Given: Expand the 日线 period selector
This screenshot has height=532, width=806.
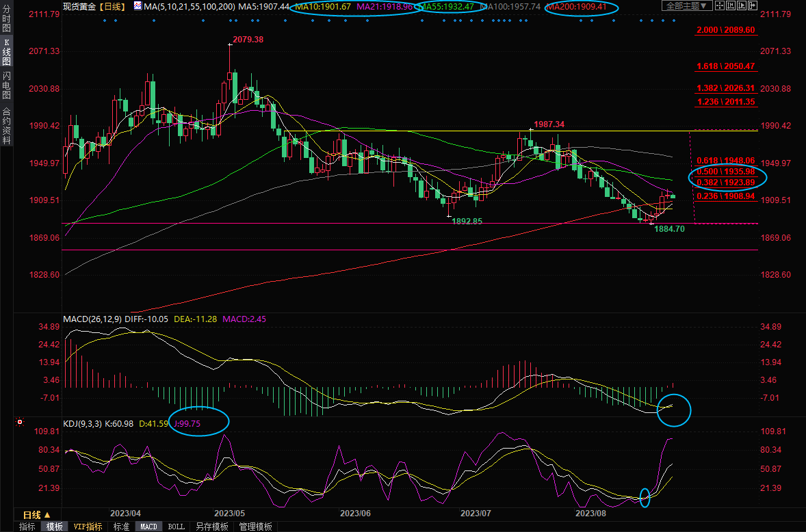Looking at the screenshot, I should 36,515.
